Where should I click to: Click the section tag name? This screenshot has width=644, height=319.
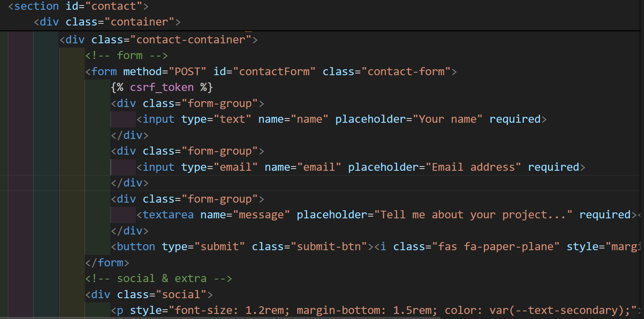click(x=37, y=6)
